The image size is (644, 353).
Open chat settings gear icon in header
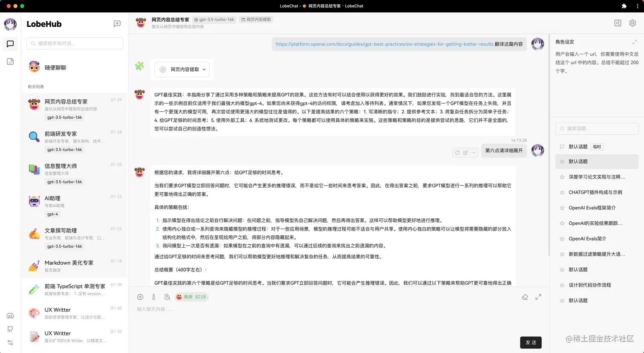point(632,23)
